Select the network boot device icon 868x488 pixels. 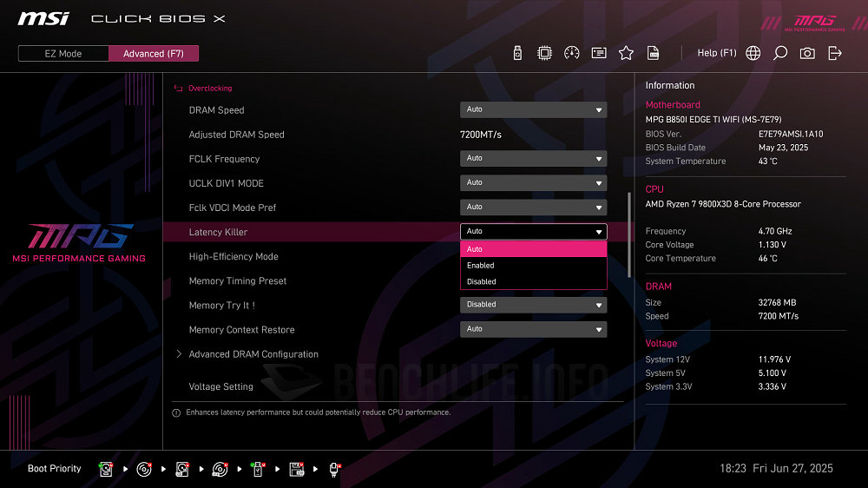click(x=334, y=469)
